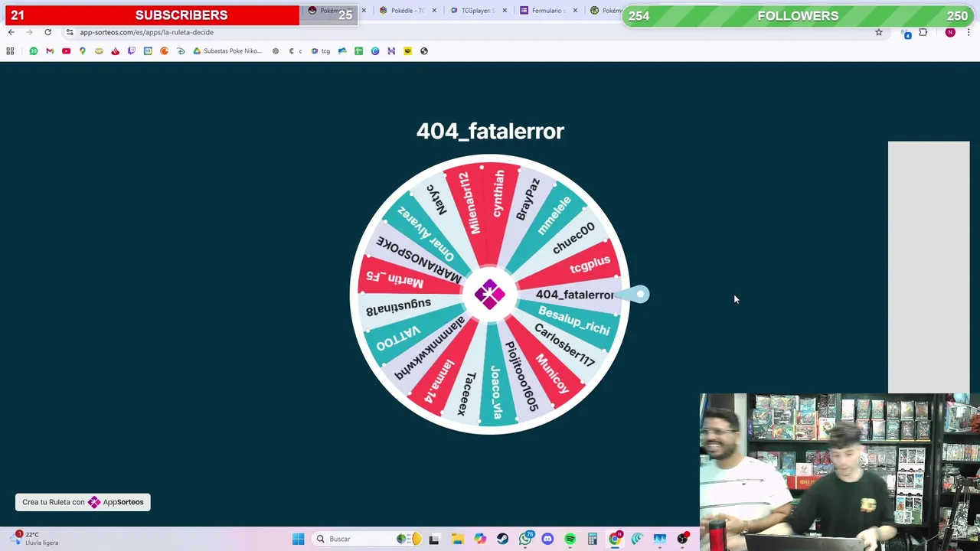Screen dimensions: 980x551
Task: Click the VATTOO wheel segment
Action: pos(398,337)
